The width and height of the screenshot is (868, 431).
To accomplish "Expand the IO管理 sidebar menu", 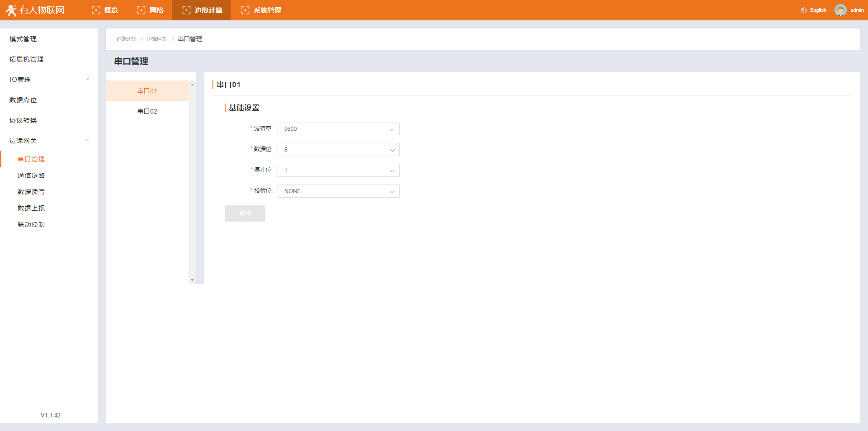I will [x=49, y=80].
